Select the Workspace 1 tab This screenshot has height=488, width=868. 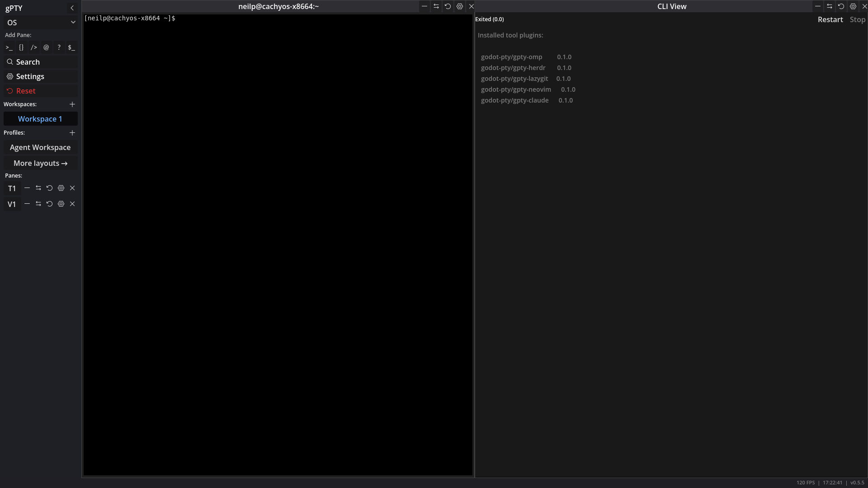click(41, 119)
